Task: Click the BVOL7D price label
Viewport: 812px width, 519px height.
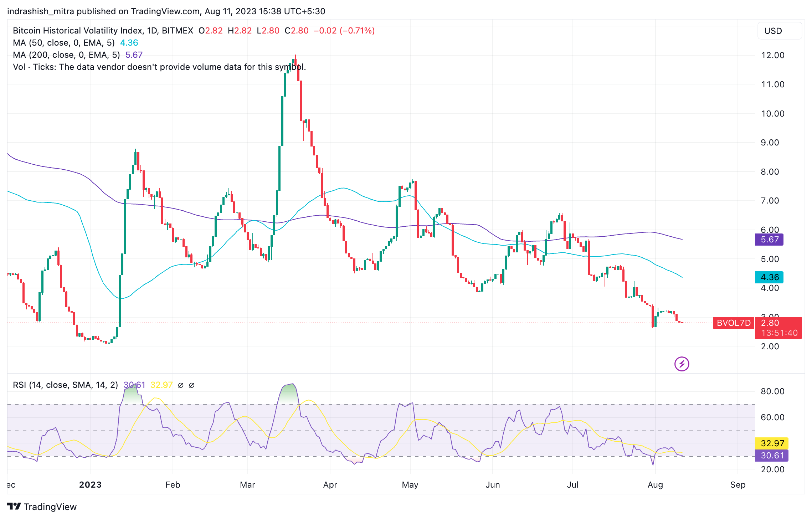Action: tap(734, 323)
